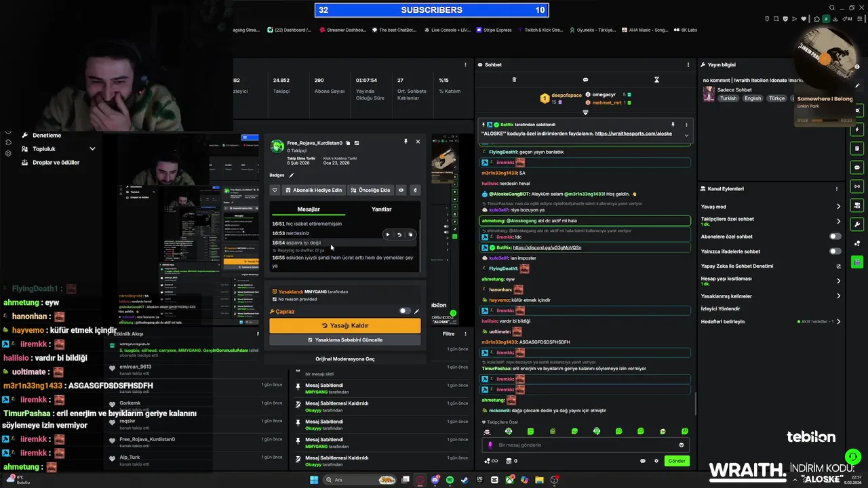Viewport: 868px width, 488px height.
Task: Select the Turkish tag in Yayın bilgisi
Action: point(728,98)
